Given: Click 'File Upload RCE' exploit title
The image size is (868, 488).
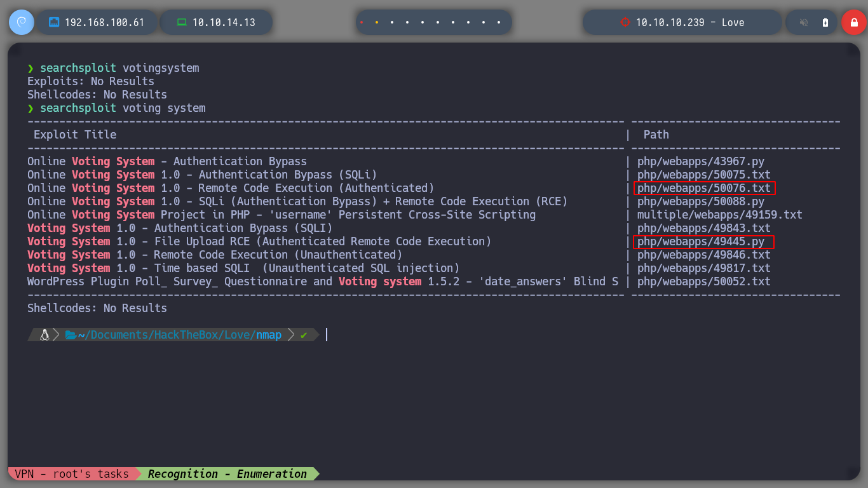Looking at the screenshot, I should click(259, 241).
